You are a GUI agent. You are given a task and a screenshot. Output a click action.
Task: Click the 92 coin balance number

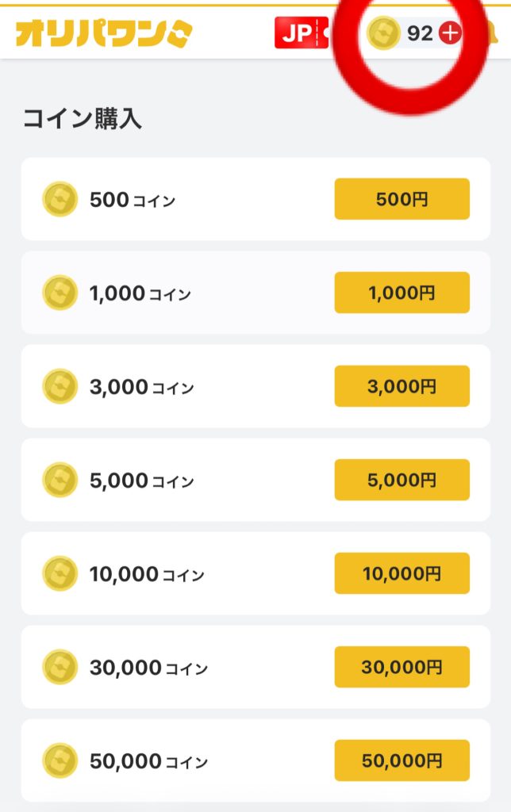420,33
